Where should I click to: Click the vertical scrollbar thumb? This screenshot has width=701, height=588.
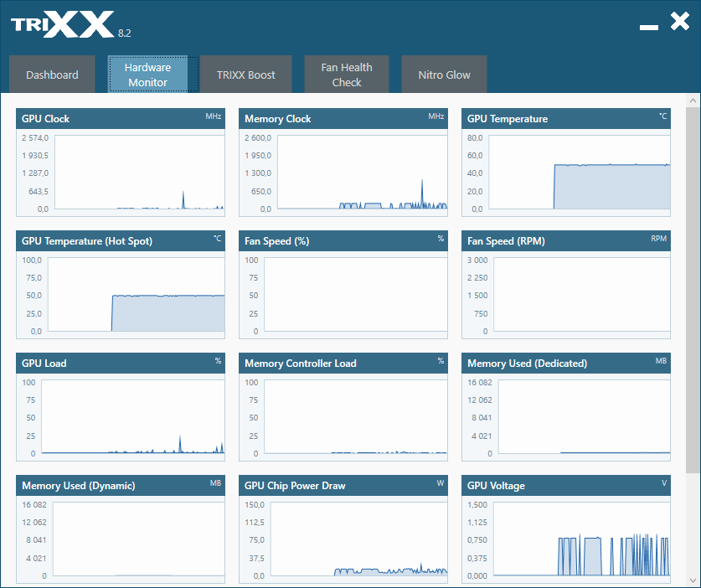pyautogui.click(x=693, y=290)
